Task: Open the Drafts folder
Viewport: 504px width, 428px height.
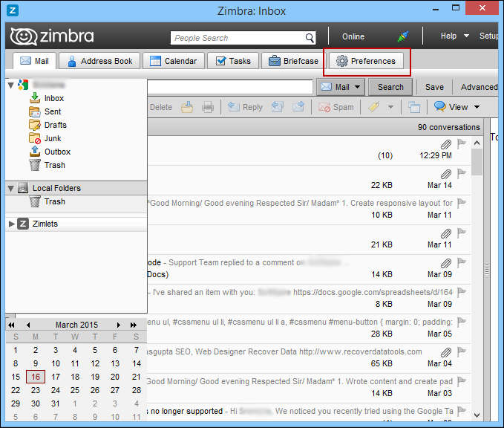Action: coord(55,125)
